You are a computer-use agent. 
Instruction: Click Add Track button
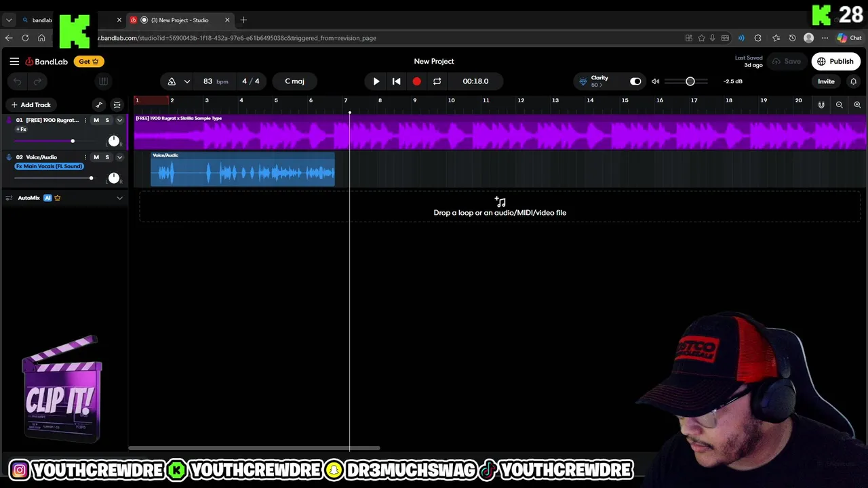pyautogui.click(x=31, y=105)
